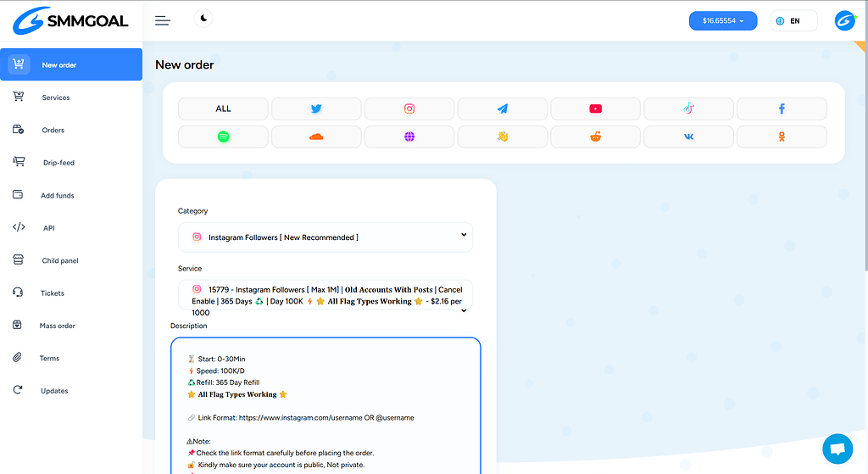Open the $16.65554 balance dropdown
868x474 pixels.
tap(722, 20)
